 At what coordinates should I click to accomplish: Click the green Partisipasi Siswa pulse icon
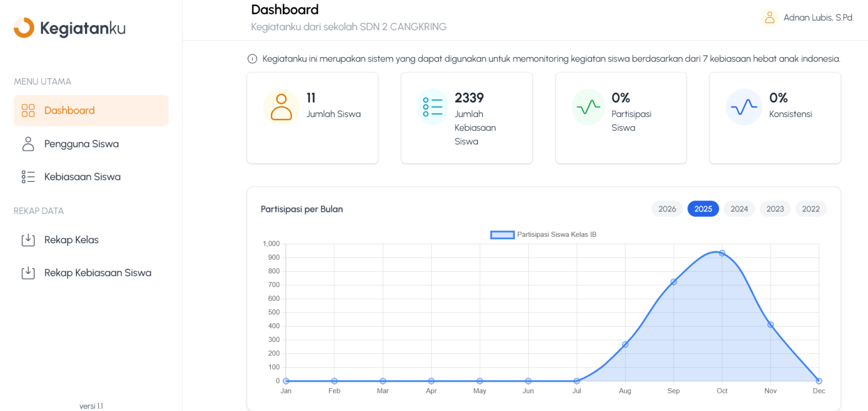tap(588, 107)
